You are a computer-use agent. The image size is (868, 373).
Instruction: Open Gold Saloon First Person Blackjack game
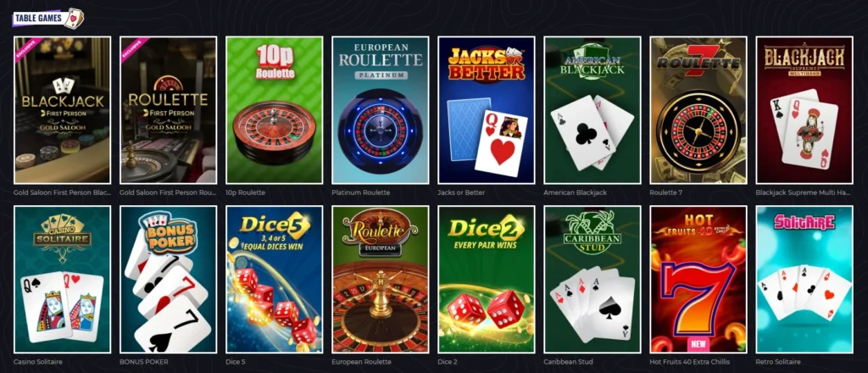[63, 110]
